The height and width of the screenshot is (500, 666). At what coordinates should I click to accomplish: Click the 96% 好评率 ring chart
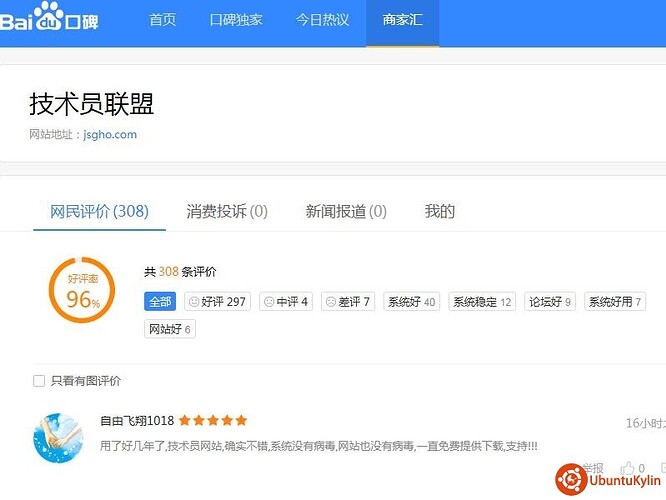pyautogui.click(x=82, y=290)
